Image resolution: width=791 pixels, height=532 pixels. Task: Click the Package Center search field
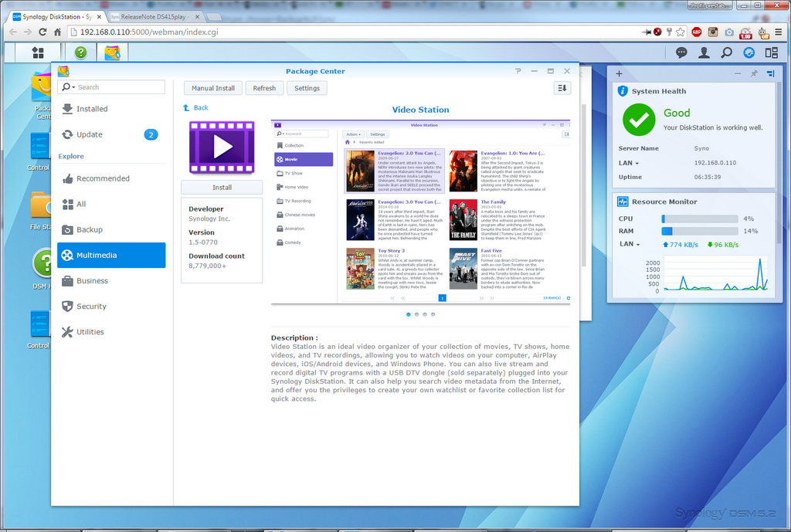click(111, 87)
